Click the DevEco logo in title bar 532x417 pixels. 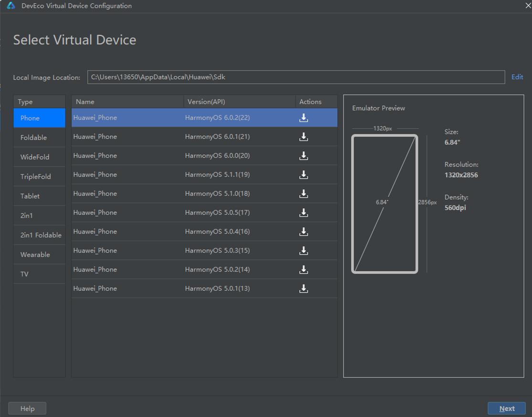pyautogui.click(x=11, y=6)
